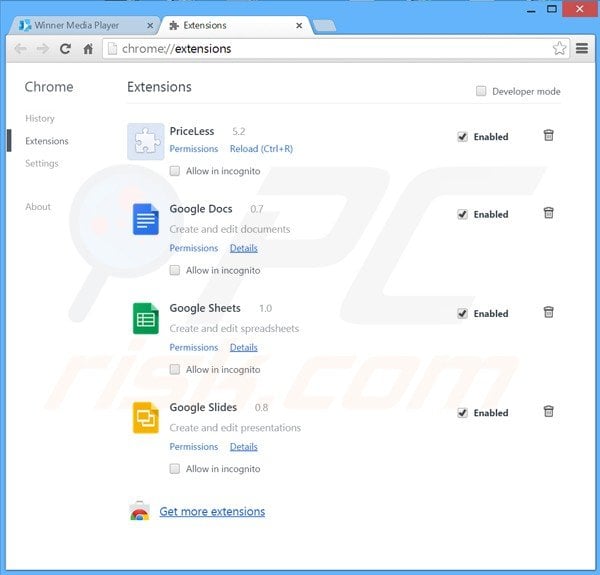Open a new tab button
This screenshot has height=575, width=600.
[x=324, y=26]
